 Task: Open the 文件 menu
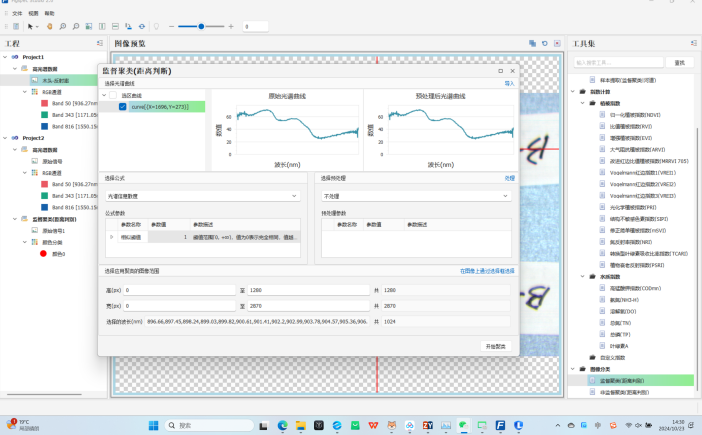click(17, 13)
